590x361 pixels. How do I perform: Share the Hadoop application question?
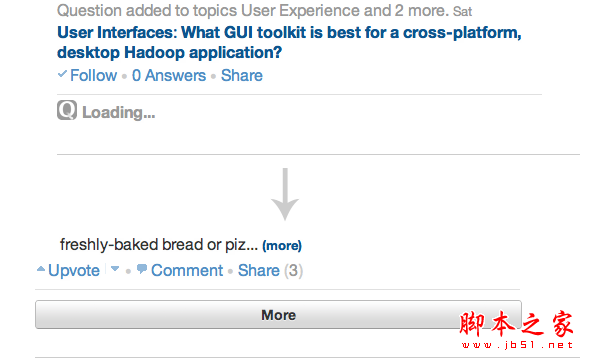(x=242, y=75)
